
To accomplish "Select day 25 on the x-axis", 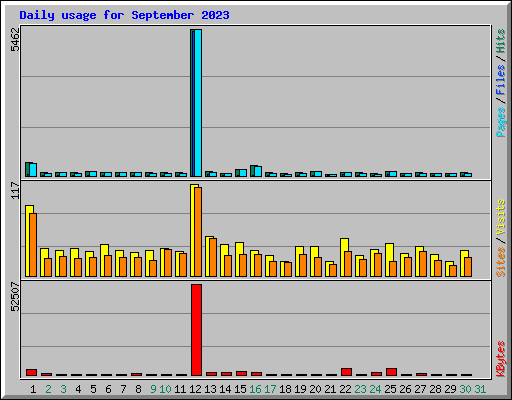I will [x=390, y=389].
